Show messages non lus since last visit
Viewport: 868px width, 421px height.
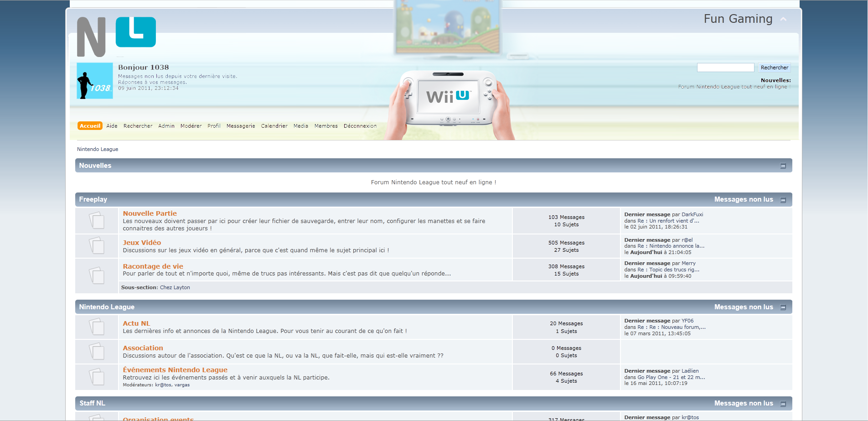(177, 76)
